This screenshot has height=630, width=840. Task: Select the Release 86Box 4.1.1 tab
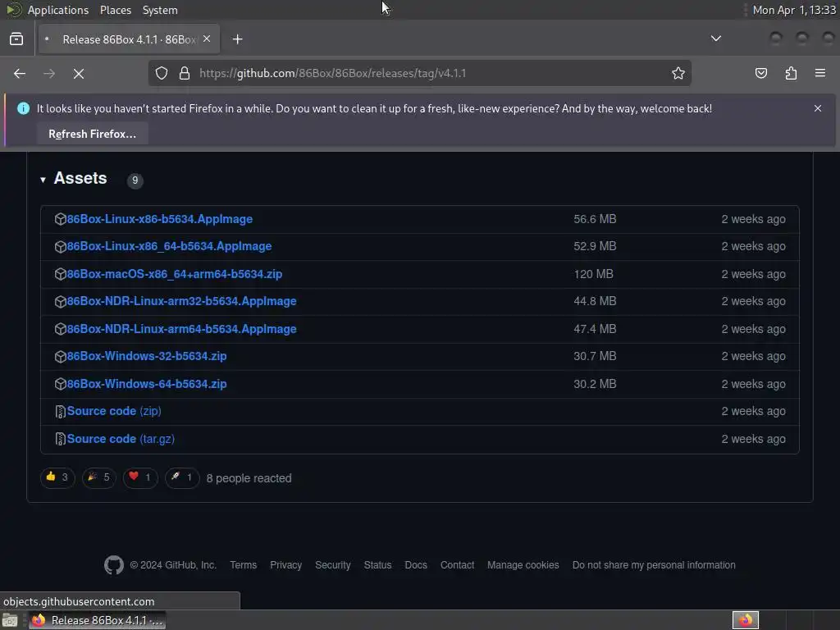point(129,39)
